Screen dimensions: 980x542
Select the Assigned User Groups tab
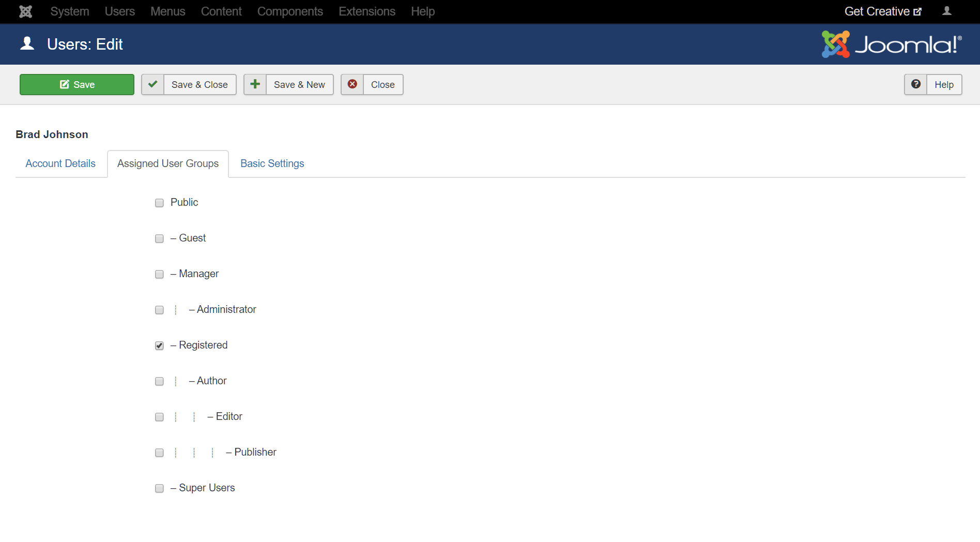coord(168,163)
